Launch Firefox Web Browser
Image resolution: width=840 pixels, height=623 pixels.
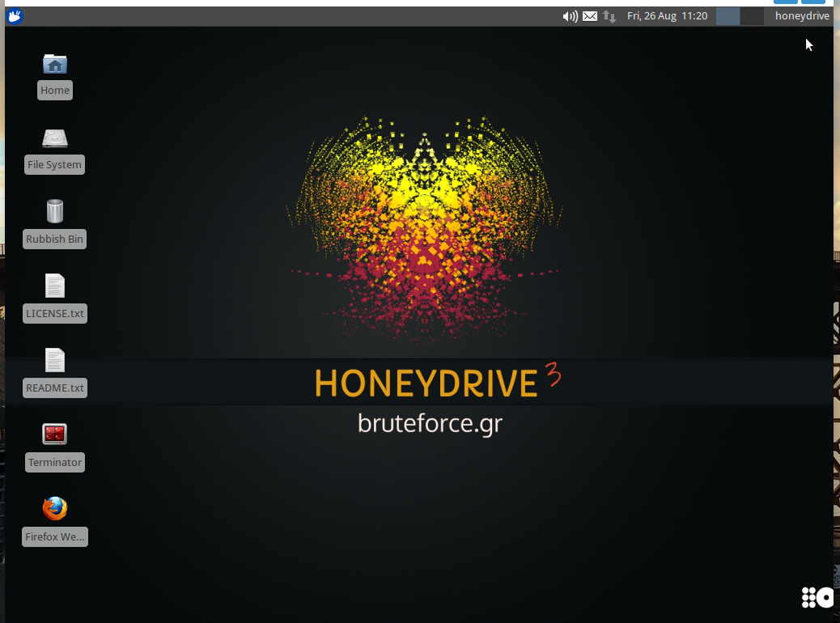(54, 508)
